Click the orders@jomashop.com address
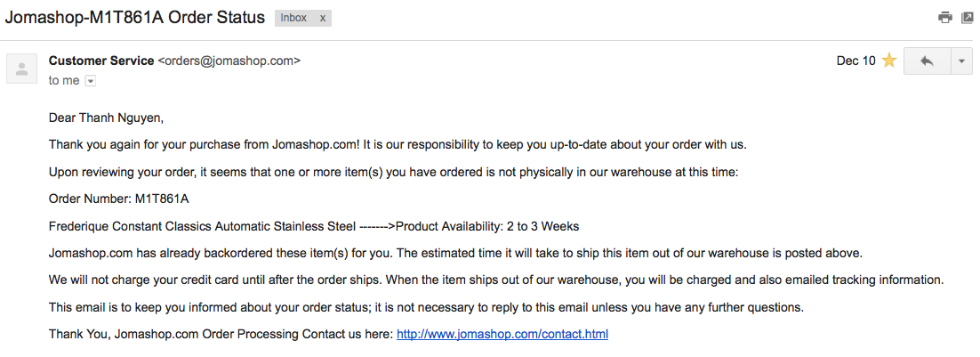This screenshot has width=980, height=357. (x=229, y=61)
